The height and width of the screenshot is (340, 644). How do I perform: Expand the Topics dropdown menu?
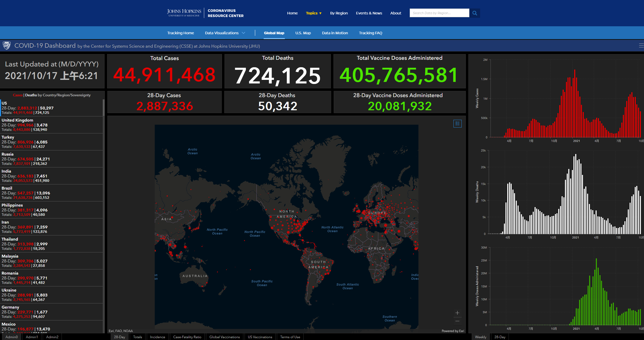314,13
